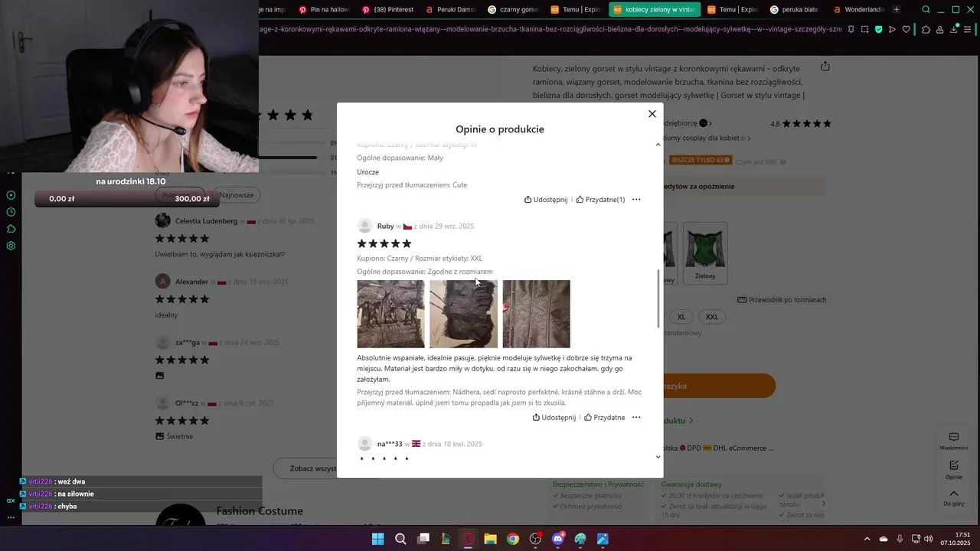Viewport: 980px width, 551px height.
Task: Open Przewodnik po rozmiarach size guide
Action: 782,300
